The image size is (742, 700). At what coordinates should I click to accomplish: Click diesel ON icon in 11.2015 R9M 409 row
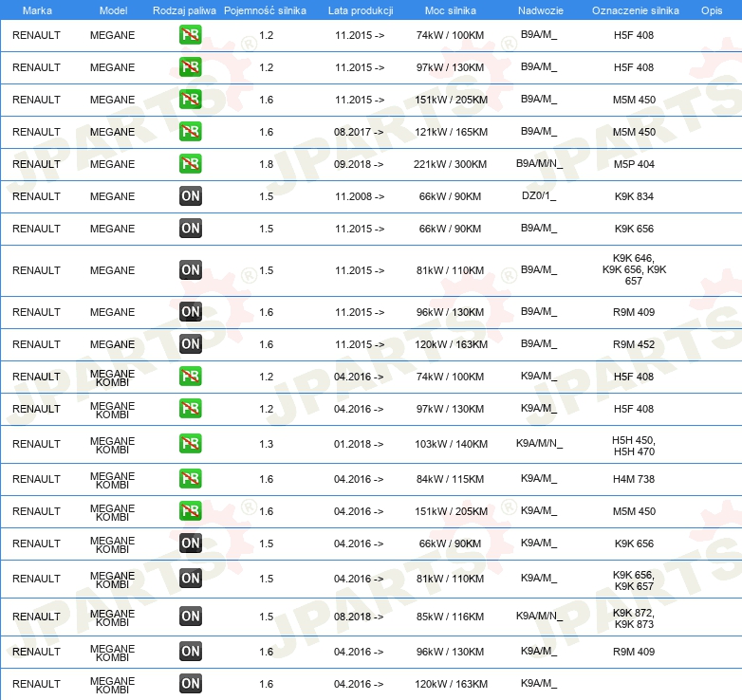coord(190,312)
